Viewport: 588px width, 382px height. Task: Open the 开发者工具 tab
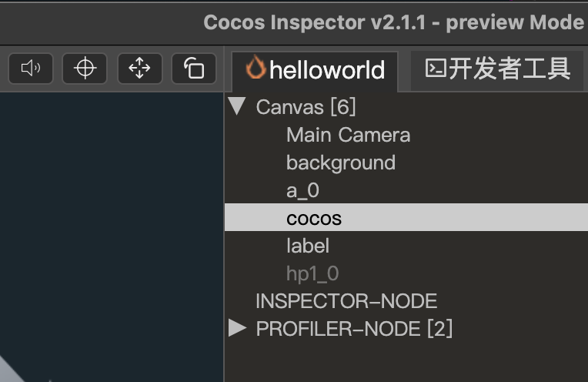pos(498,69)
